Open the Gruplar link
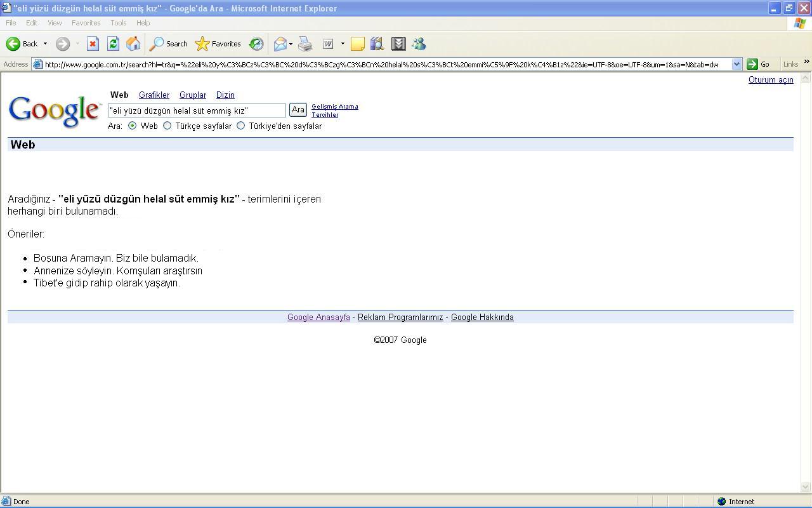This screenshot has height=508, width=812. point(193,95)
